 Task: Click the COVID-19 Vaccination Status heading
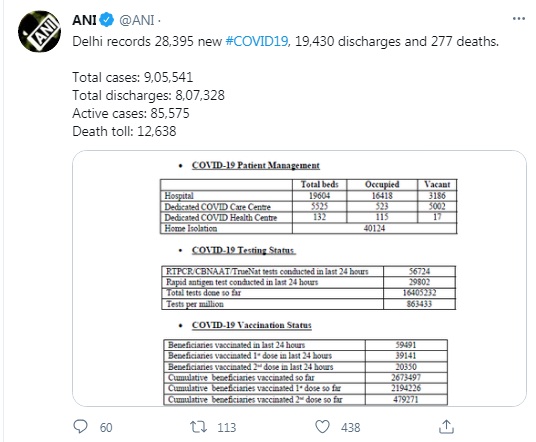(x=252, y=325)
